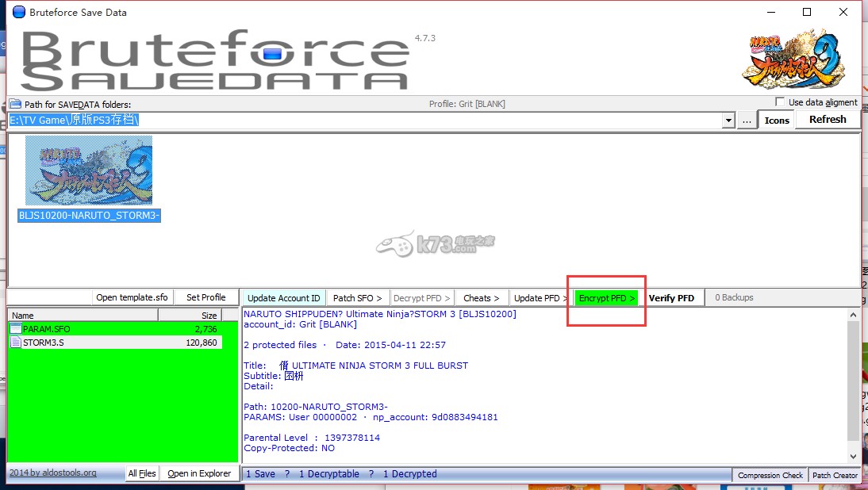The height and width of the screenshot is (490, 868).
Task: Click the blue Bruteforce logo button
Action: click(x=272, y=54)
